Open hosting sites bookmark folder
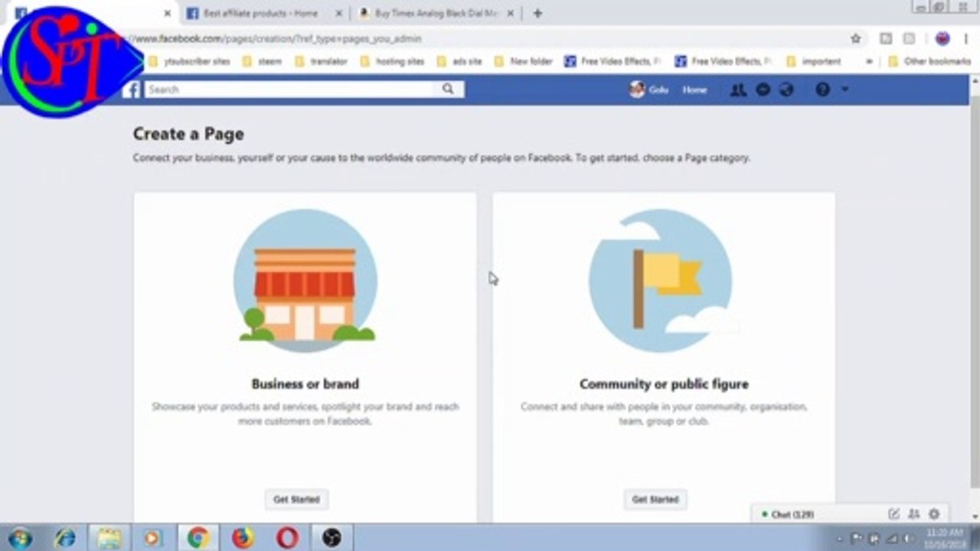The height and width of the screenshot is (551, 980). pos(391,61)
